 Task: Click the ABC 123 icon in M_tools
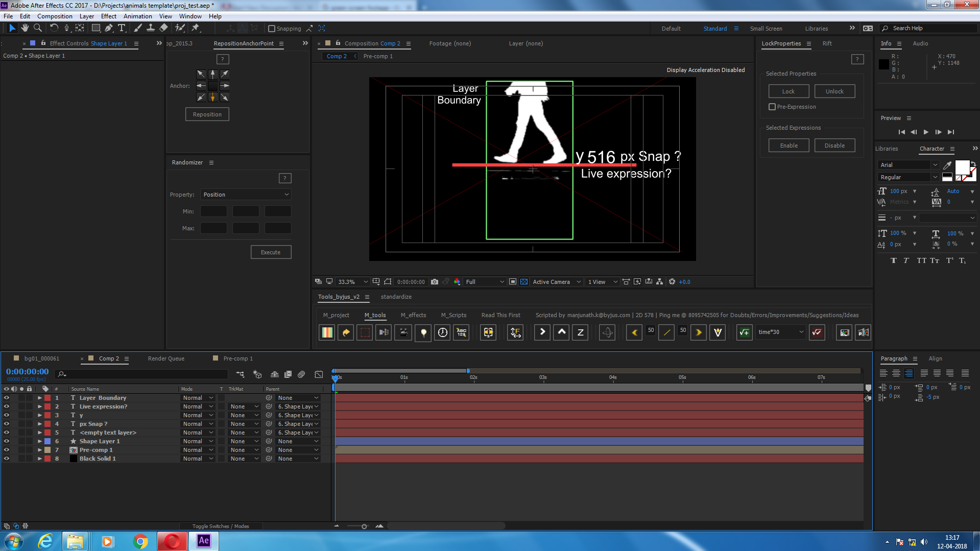point(462,332)
